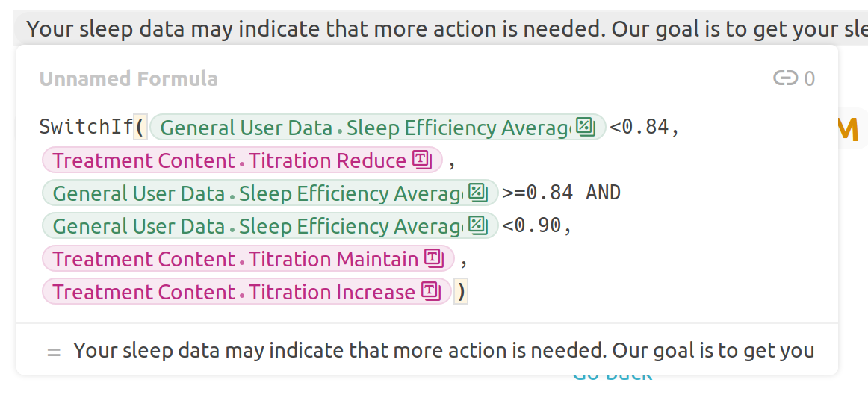Click the highlighted closing parenthesis
Viewport: 868px width, 409px height.
461,291
